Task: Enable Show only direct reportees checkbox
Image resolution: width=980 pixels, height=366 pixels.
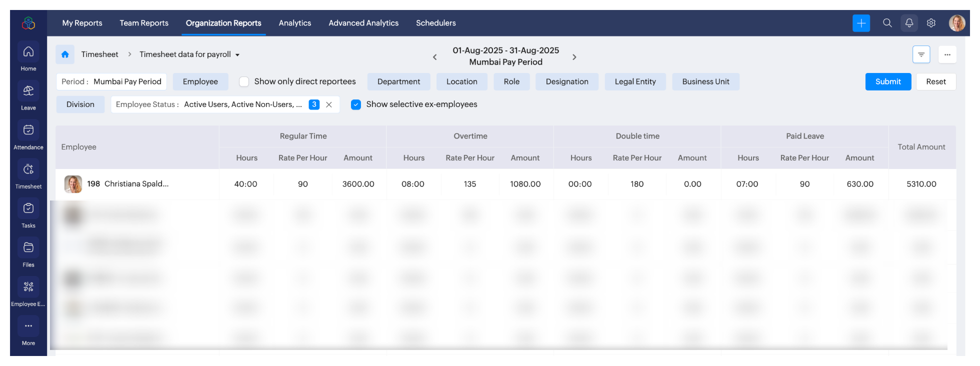Action: point(244,82)
